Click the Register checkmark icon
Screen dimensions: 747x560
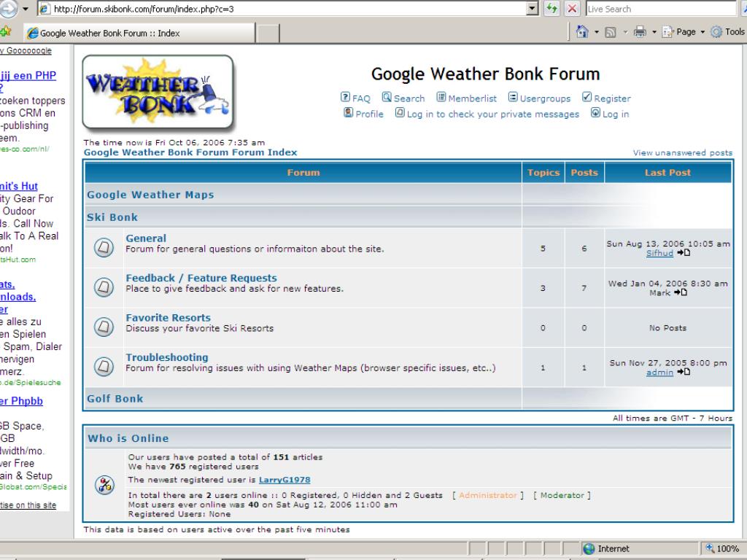point(587,97)
